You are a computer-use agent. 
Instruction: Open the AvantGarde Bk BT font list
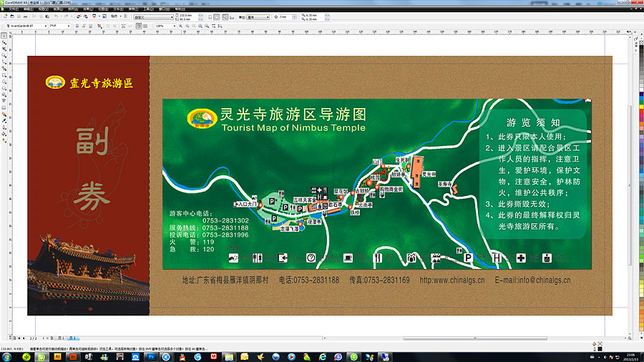point(44,26)
